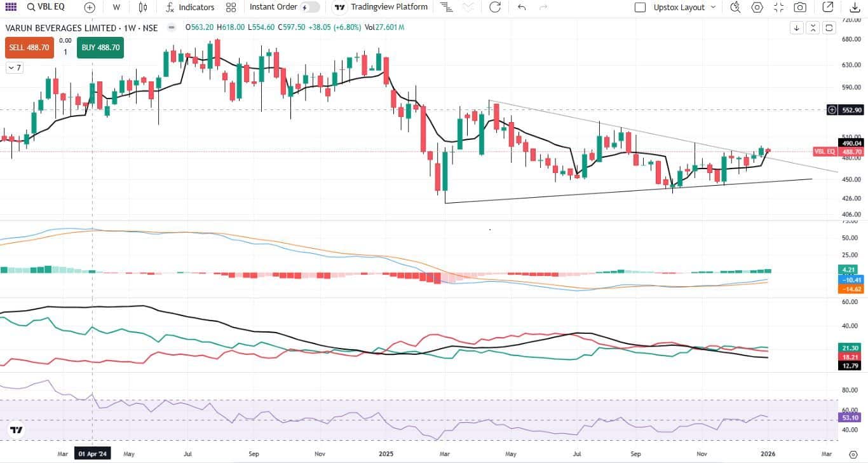Open the Tradingview Platform selector

coord(381,8)
